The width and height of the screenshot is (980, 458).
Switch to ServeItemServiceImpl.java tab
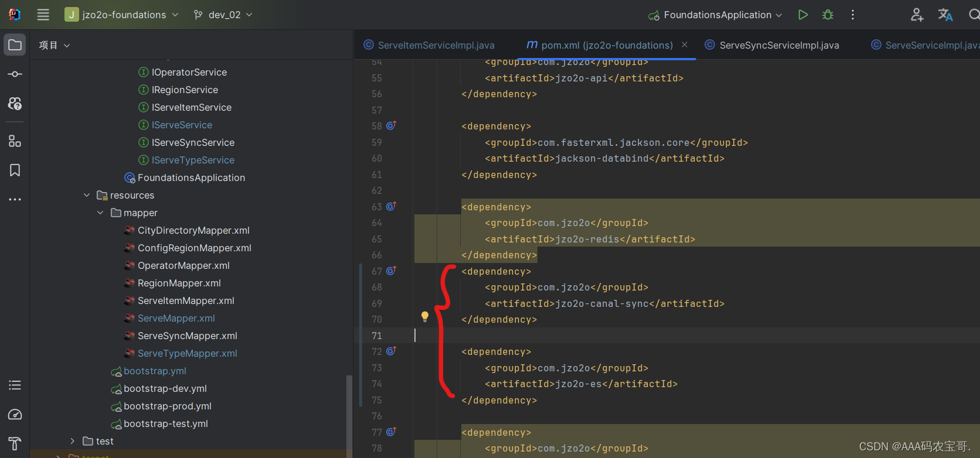click(x=429, y=45)
